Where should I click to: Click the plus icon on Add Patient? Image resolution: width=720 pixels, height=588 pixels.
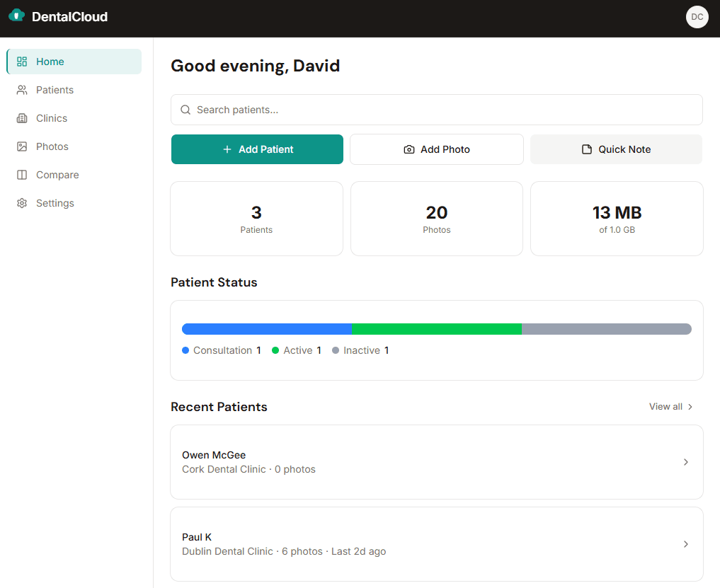(x=227, y=149)
